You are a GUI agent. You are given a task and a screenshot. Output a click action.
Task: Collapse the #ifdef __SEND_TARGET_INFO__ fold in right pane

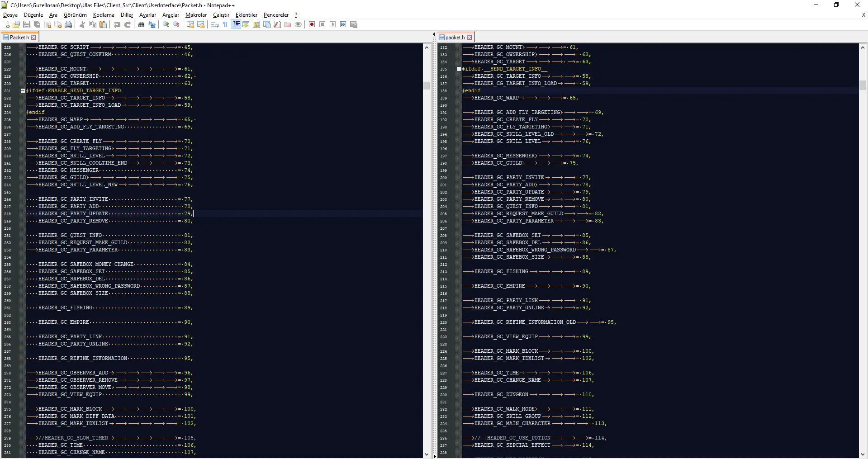coord(459,69)
